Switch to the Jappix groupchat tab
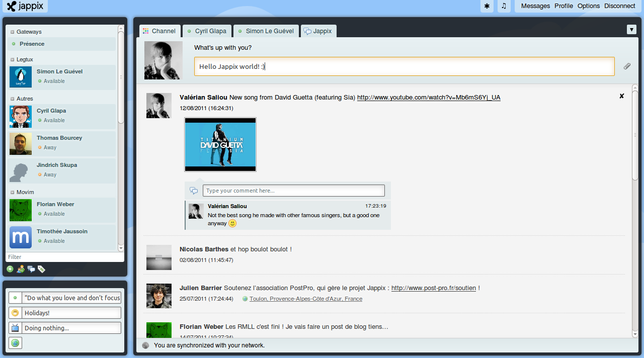This screenshot has width=644, height=358. click(318, 31)
